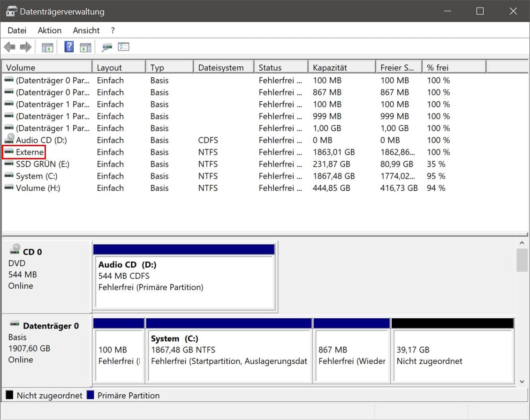The image size is (530, 420).
Task: Open the ? help menu
Action: pyautogui.click(x=113, y=30)
